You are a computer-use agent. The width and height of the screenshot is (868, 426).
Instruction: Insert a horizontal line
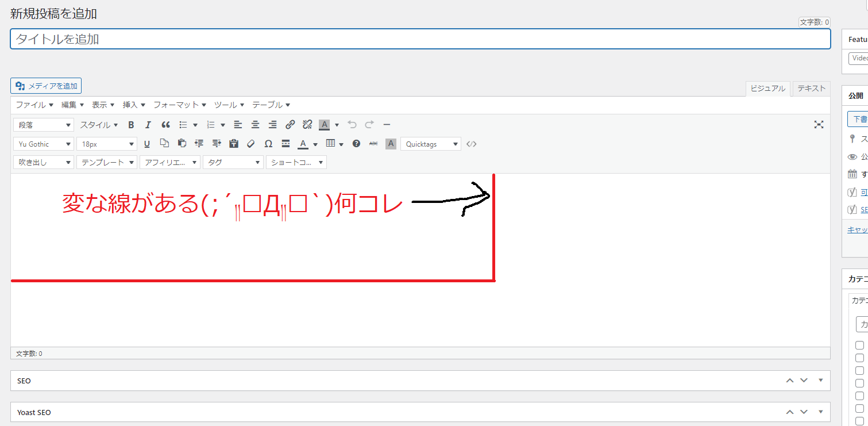coord(387,125)
